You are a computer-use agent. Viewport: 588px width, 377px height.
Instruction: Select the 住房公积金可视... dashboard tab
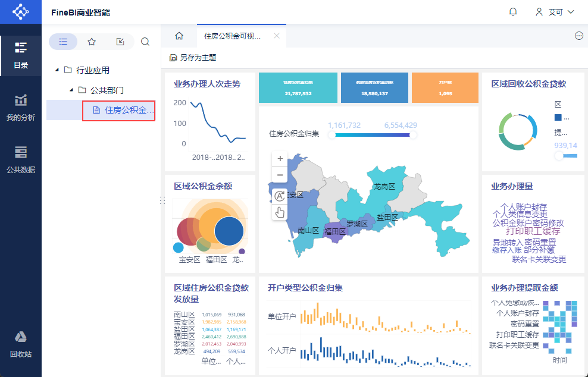point(233,36)
